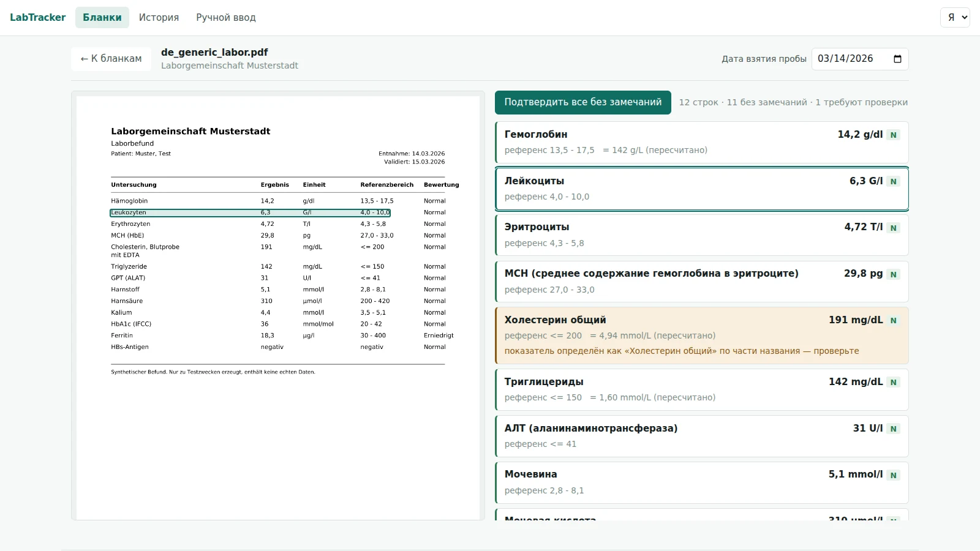Click the N status badge for Гемоглобин
The height and width of the screenshot is (551, 980).
click(894, 135)
